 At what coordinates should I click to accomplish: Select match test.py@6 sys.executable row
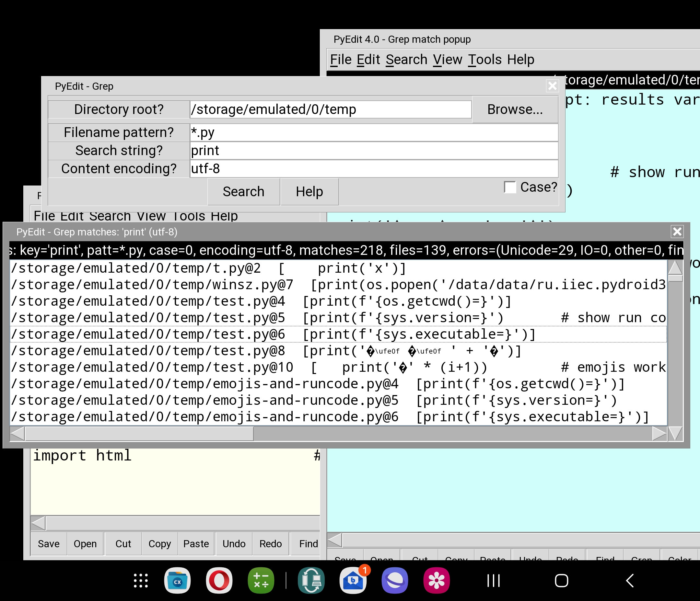point(339,334)
